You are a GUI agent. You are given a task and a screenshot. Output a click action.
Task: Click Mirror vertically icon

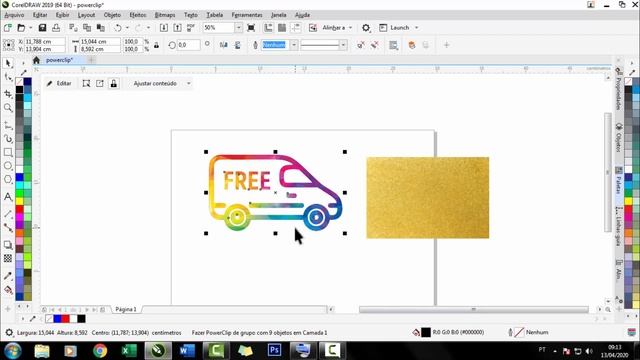click(238, 45)
